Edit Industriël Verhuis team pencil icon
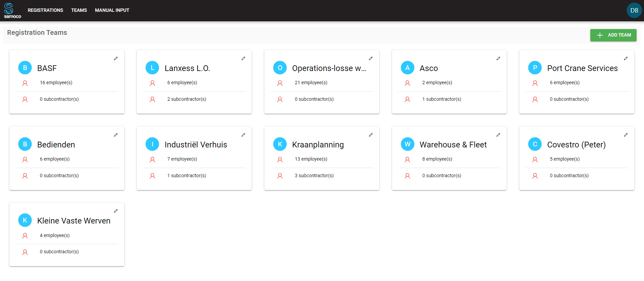 [243, 135]
